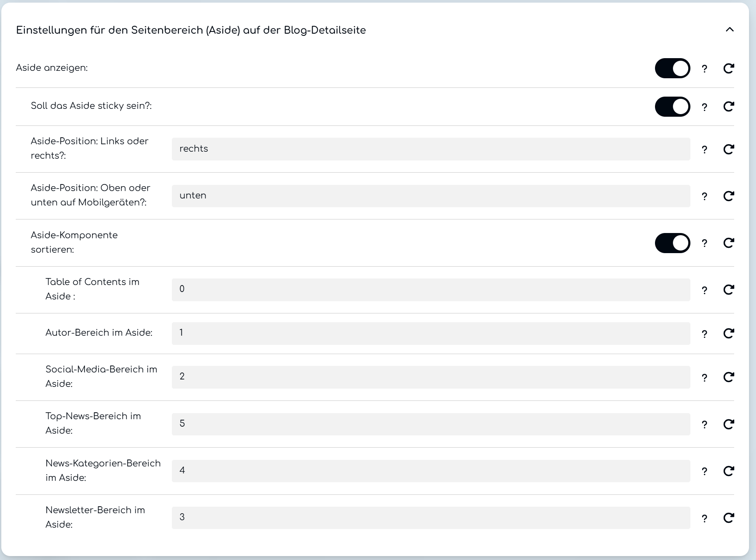Click the 'Top-News-Bereich im Aside:' label

93,423
